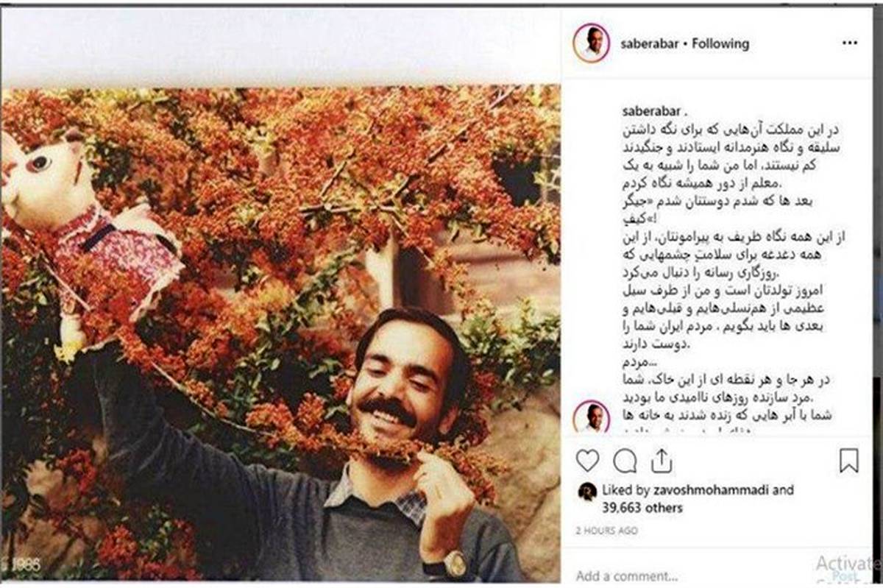Open saberabar's profile picture in post header

(x=592, y=43)
